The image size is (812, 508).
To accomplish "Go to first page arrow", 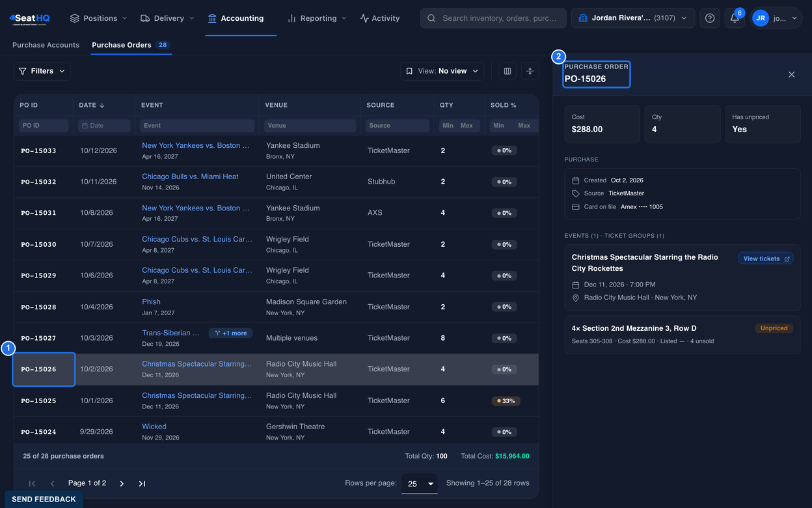I will pyautogui.click(x=32, y=483).
